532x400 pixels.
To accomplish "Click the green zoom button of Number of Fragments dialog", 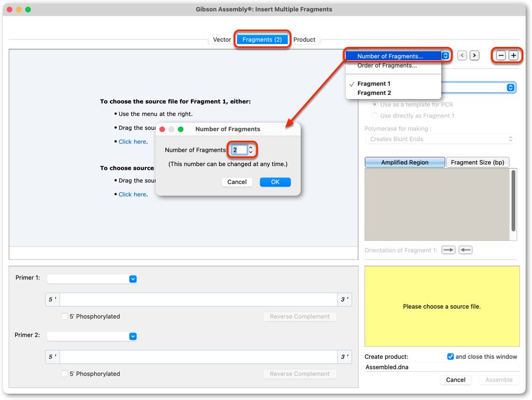I will point(180,129).
